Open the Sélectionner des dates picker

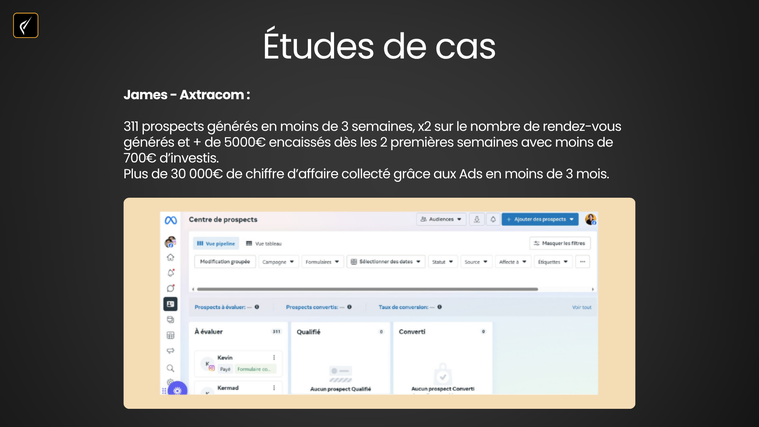(386, 262)
